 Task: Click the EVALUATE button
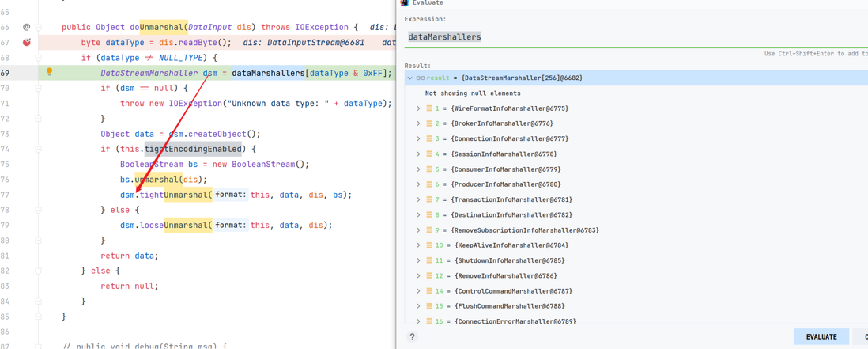coord(821,336)
